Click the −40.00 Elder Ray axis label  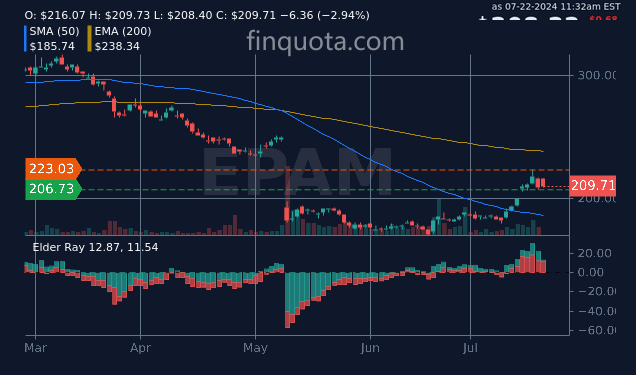pyautogui.click(x=596, y=311)
